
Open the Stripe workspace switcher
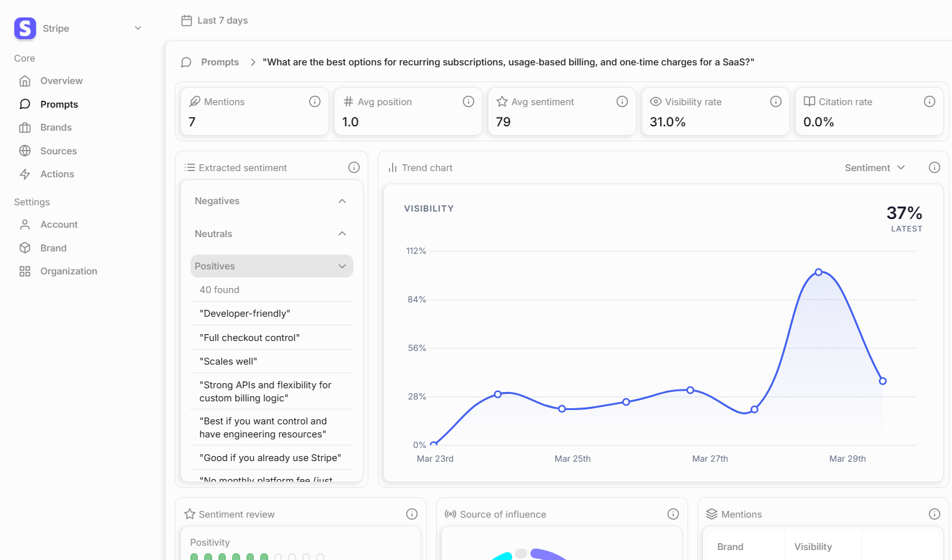137,28
